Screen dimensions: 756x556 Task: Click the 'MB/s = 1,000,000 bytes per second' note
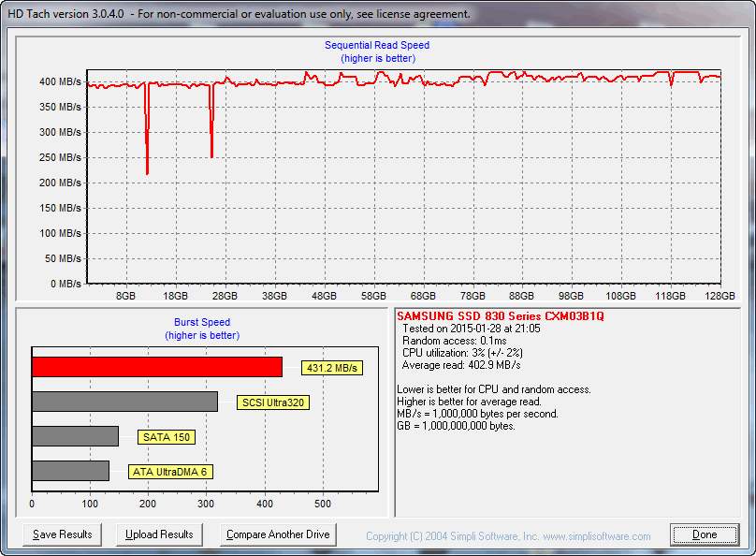(477, 414)
